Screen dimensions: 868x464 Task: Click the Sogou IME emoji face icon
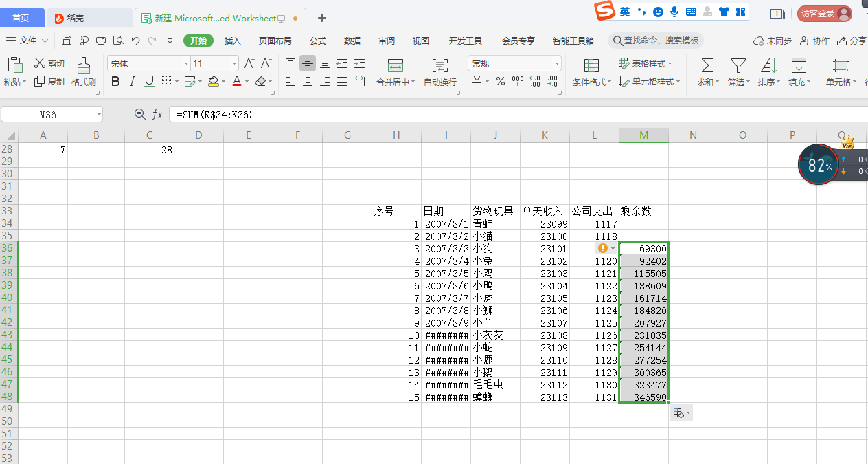coord(658,12)
